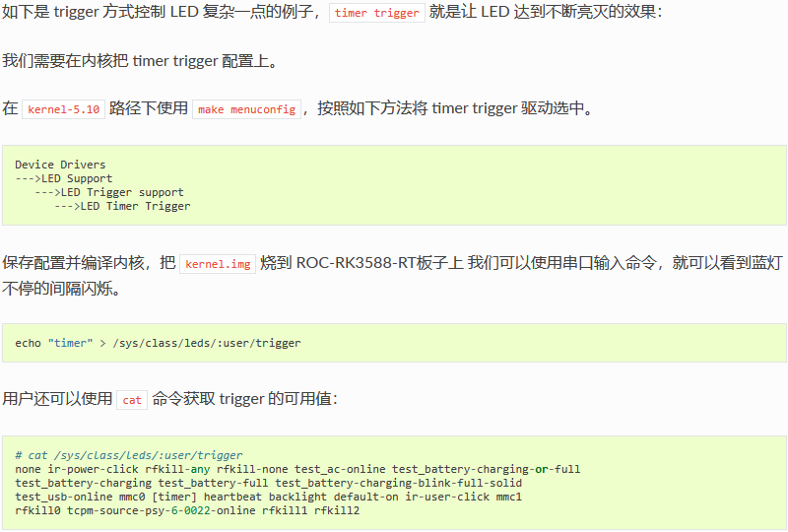This screenshot has height=532, width=788.
Task: Click the 'Device Drivers' line in code block
Action: point(60,165)
